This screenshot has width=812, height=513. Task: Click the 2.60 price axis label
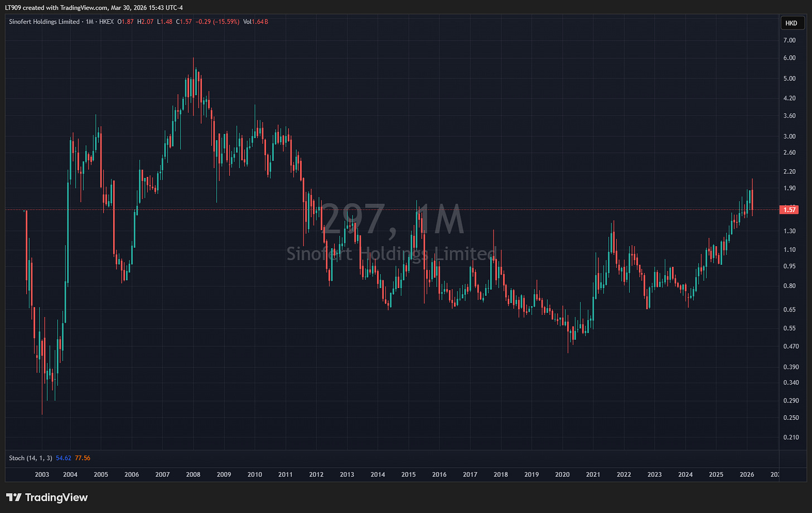(x=789, y=153)
